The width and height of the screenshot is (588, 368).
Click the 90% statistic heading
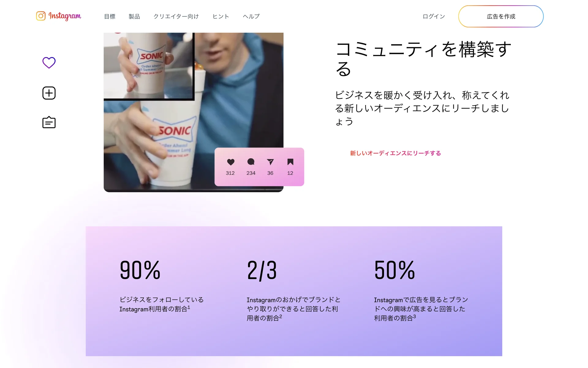pyautogui.click(x=140, y=270)
